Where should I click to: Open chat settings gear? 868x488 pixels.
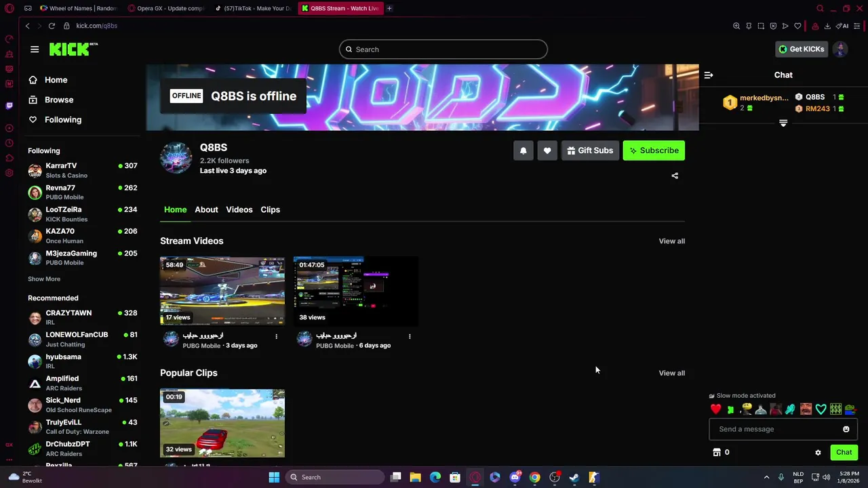pyautogui.click(x=818, y=453)
